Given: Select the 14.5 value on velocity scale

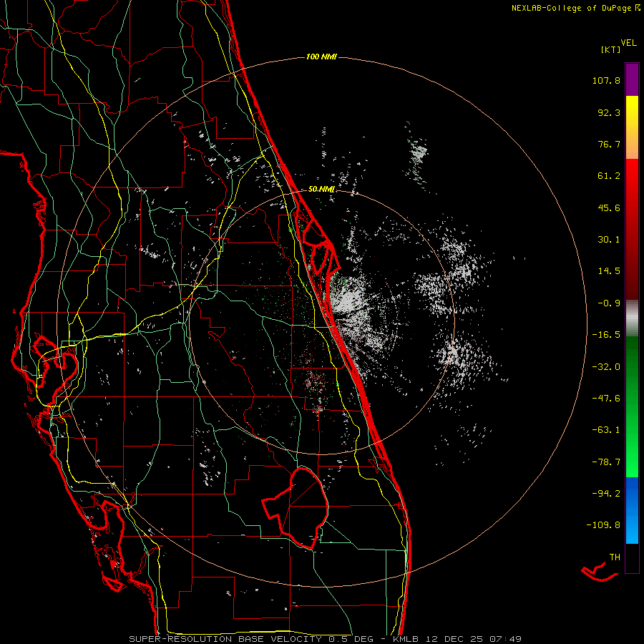Looking at the screenshot, I should [x=609, y=271].
